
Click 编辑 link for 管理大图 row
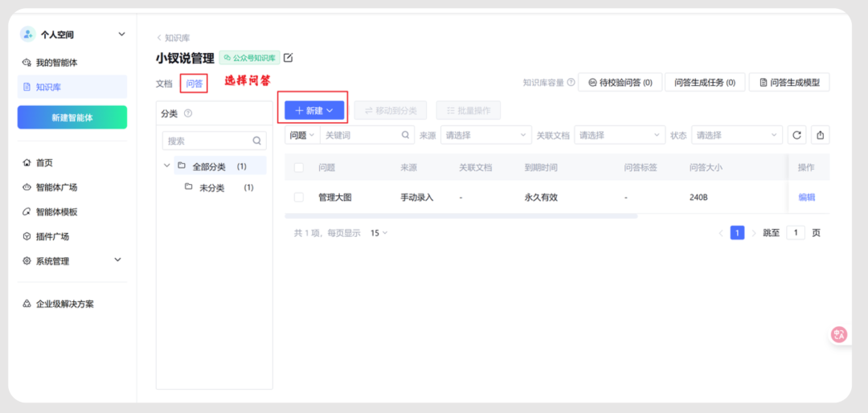(x=806, y=197)
